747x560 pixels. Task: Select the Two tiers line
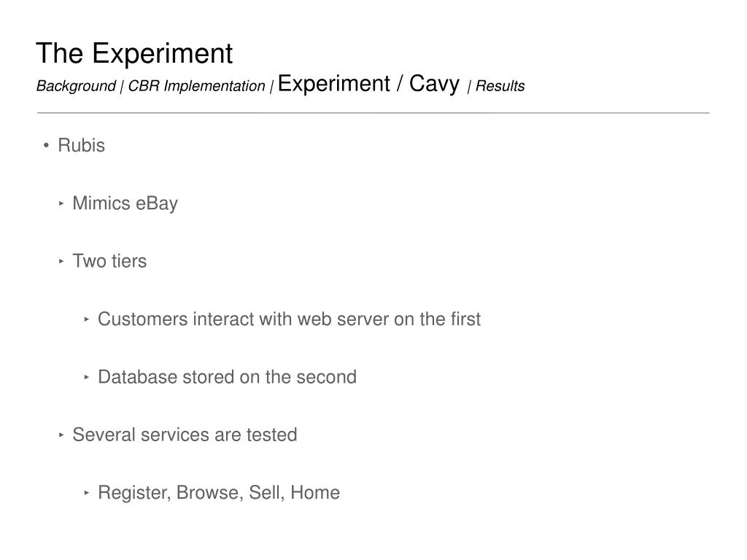(109, 261)
